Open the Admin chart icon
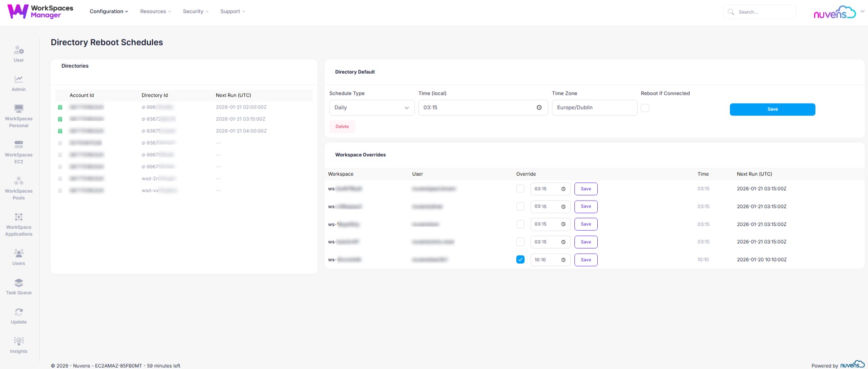This screenshot has height=369, width=868. click(19, 80)
